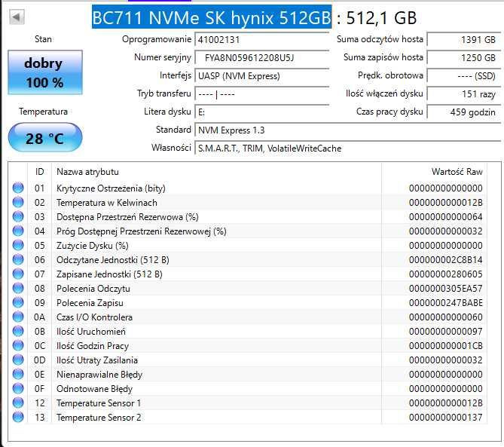Select the 'Temperature Sensor 2' attribute name
This screenshot has width=504, height=447.
(99, 418)
